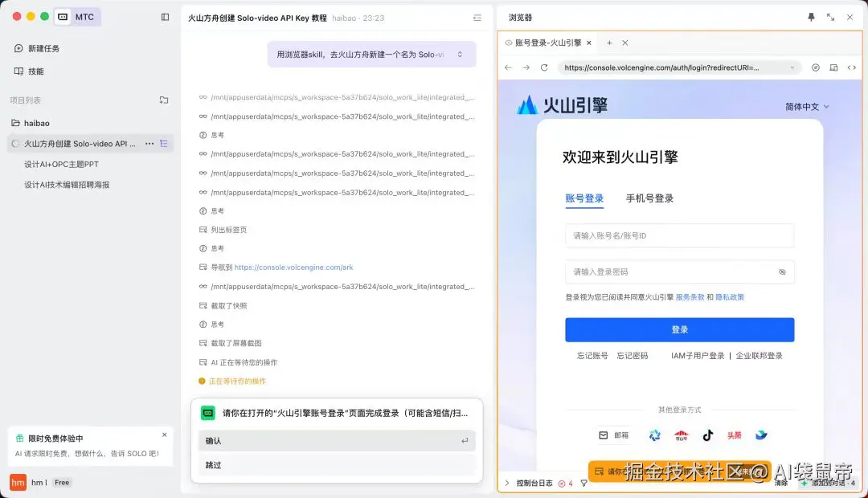Open the URL bar dropdown arrow
The height and width of the screenshot is (498, 868).
tap(792, 67)
